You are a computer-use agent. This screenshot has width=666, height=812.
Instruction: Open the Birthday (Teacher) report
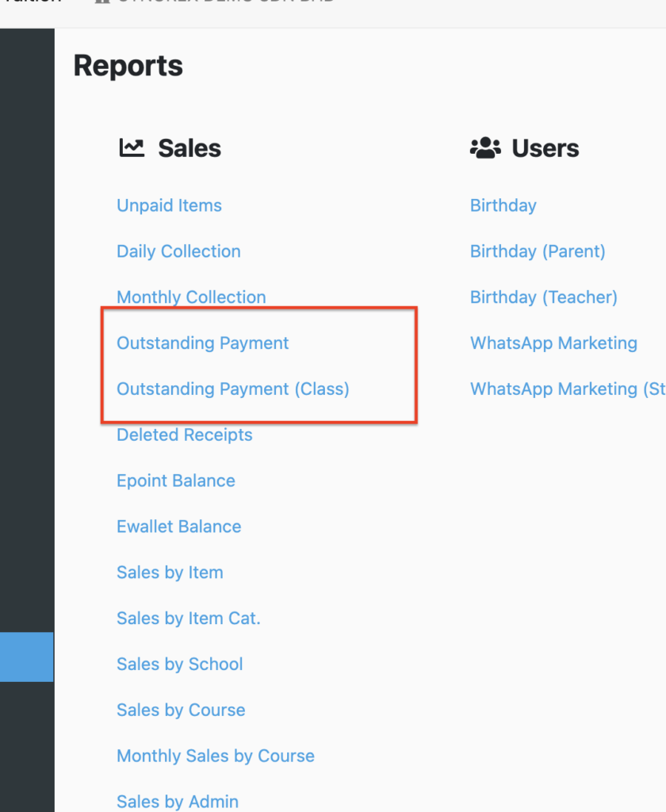point(544,297)
